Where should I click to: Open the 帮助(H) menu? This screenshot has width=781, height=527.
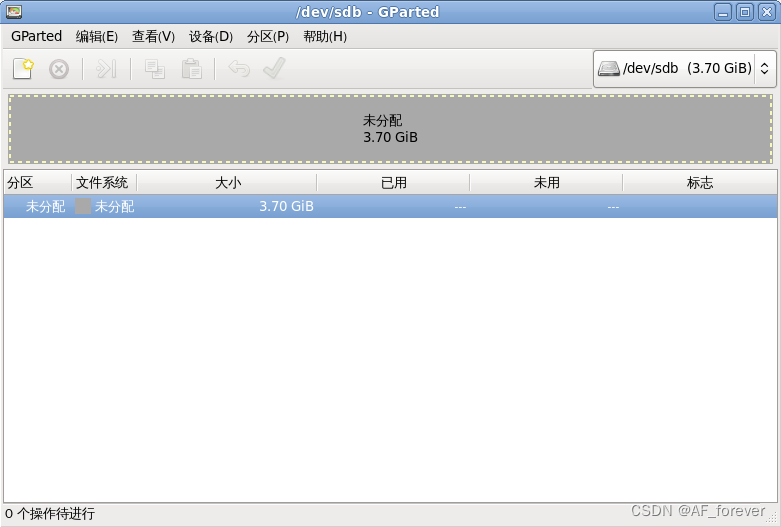(325, 36)
